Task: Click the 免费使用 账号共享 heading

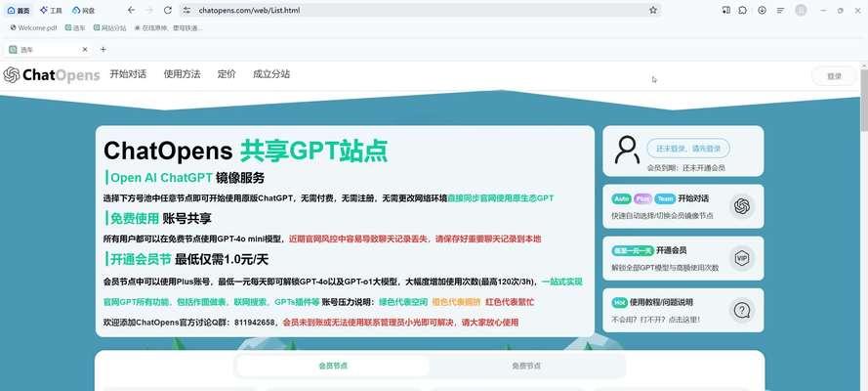Action: [x=160, y=219]
